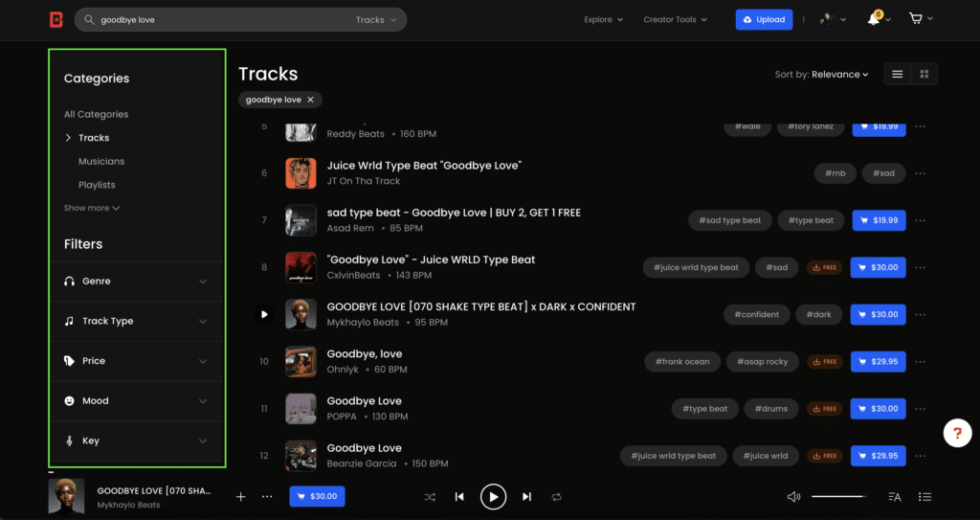The height and width of the screenshot is (520, 980).
Task: Open the Explore menu
Action: click(603, 19)
